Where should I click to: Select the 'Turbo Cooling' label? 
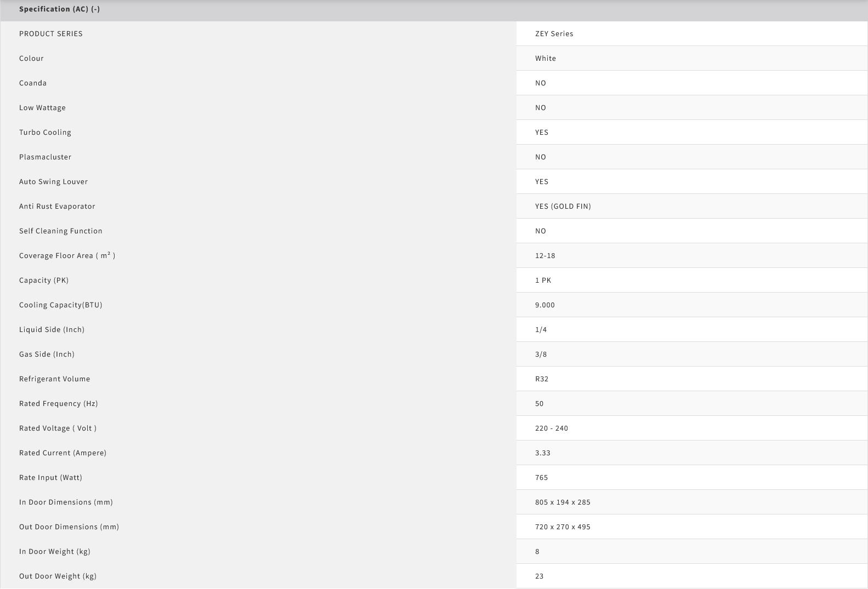[45, 132]
